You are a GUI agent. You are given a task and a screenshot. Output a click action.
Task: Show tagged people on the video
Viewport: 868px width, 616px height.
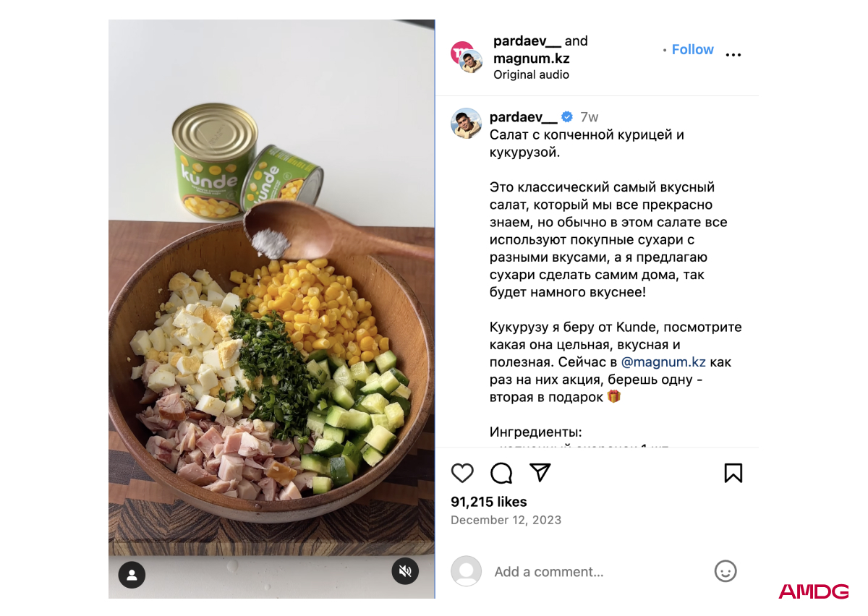click(x=132, y=576)
